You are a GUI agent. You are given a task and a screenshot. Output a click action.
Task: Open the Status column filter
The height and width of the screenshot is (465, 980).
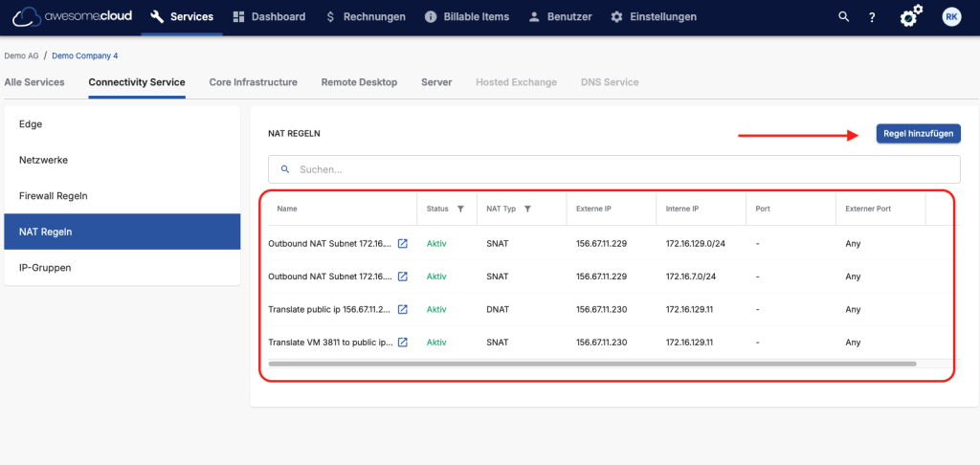coord(460,209)
